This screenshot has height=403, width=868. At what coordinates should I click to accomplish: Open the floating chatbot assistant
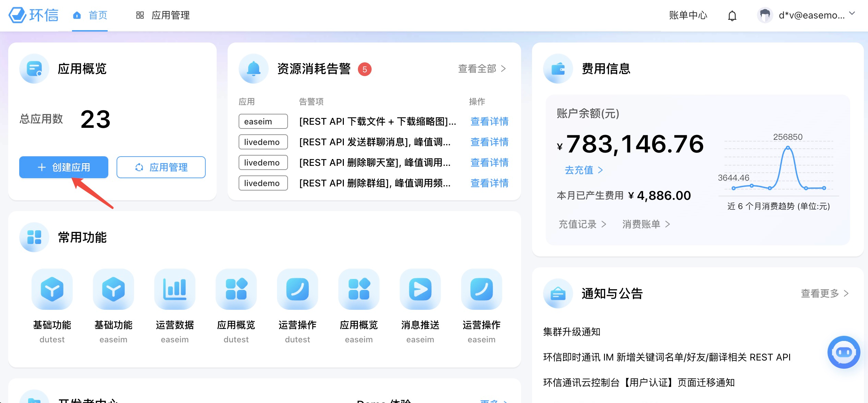point(844,352)
